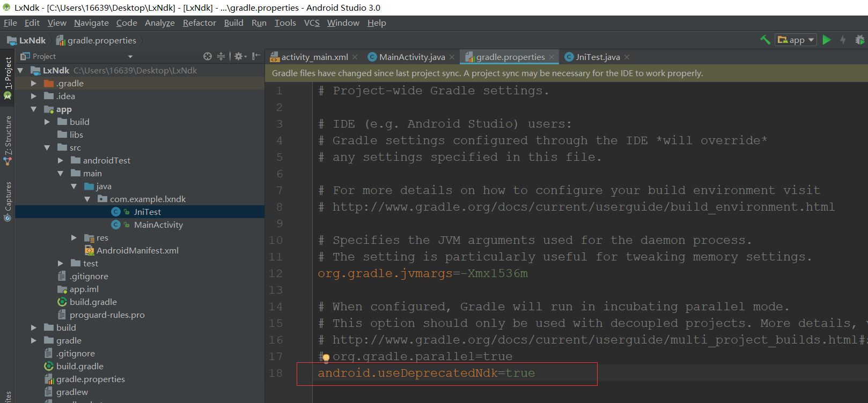This screenshot has width=868, height=403.
Task: Click line number 12 in the gutter
Action: [276, 273]
